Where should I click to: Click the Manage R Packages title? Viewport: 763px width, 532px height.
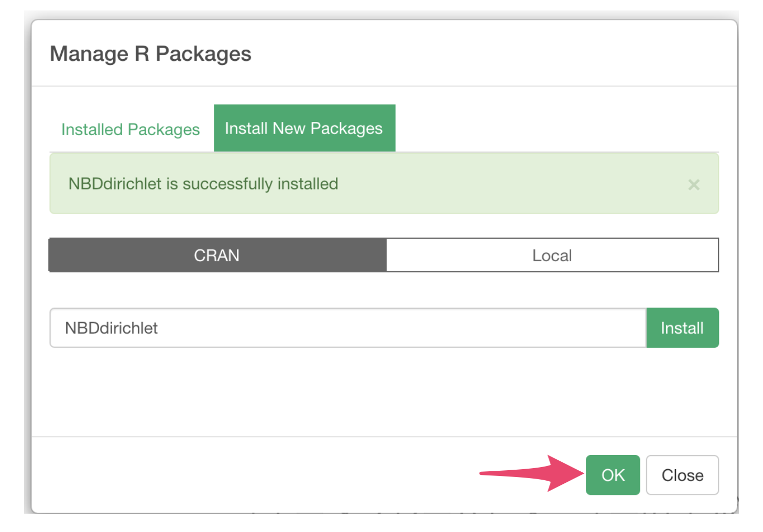coord(150,54)
